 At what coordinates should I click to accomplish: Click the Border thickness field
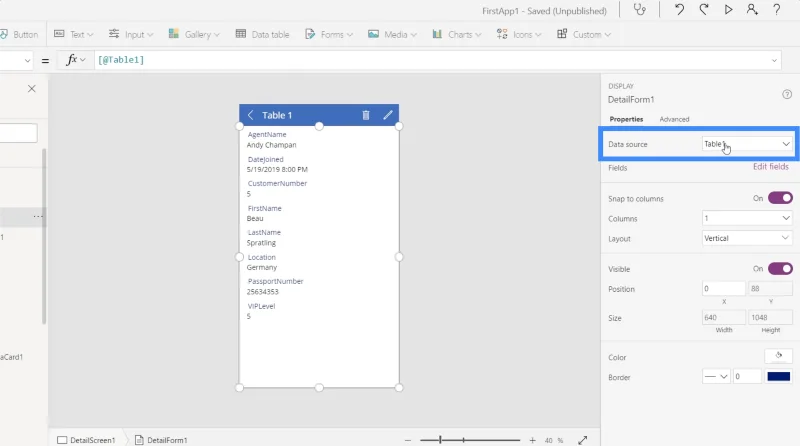[747, 377]
